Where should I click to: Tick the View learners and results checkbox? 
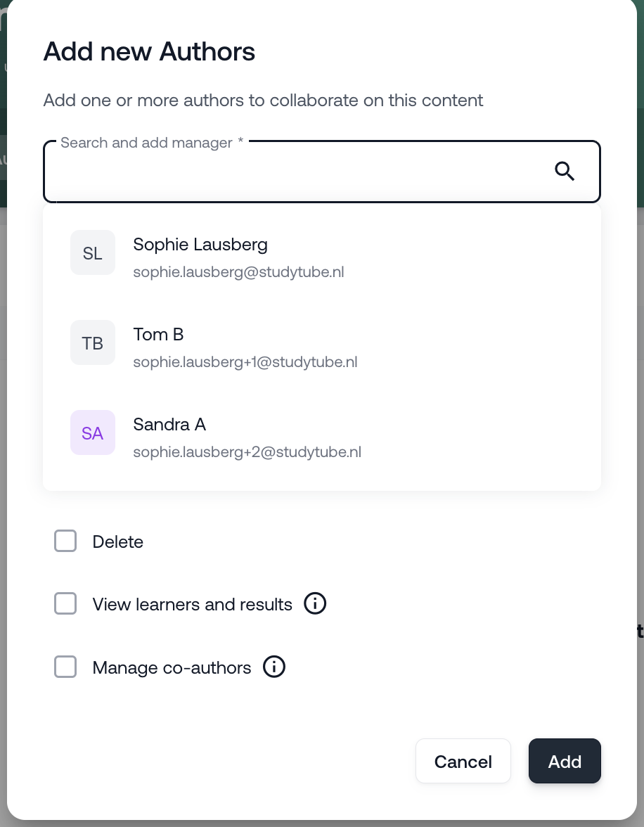pyautogui.click(x=65, y=604)
